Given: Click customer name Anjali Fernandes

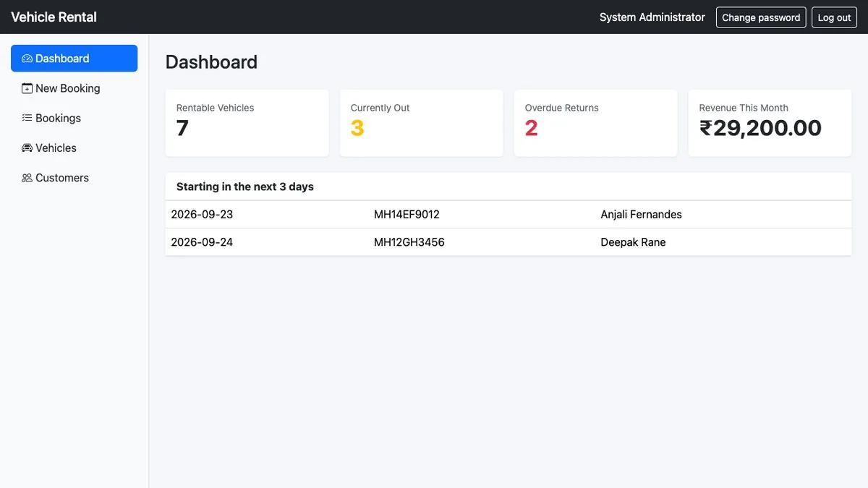Looking at the screenshot, I should [642, 215].
